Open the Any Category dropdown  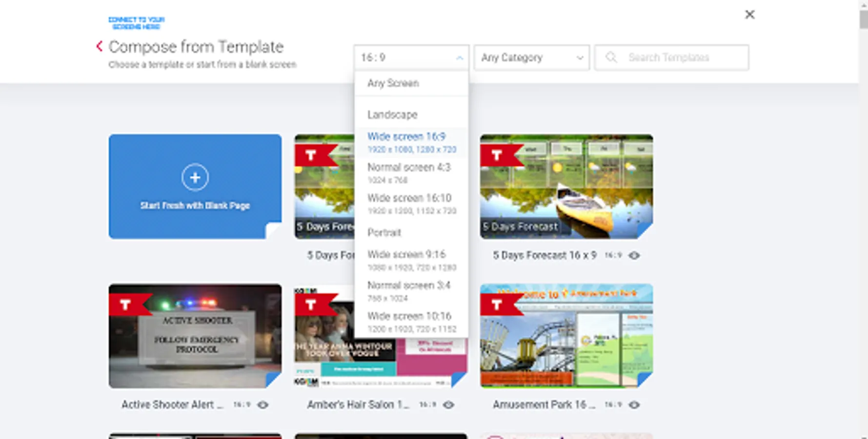tap(531, 58)
